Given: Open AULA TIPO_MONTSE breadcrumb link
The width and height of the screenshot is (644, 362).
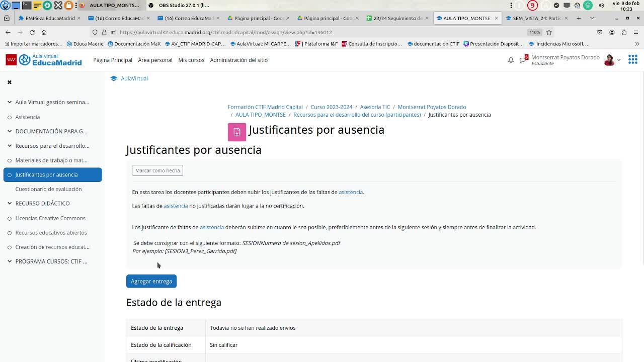Looking at the screenshot, I should 261,115.
